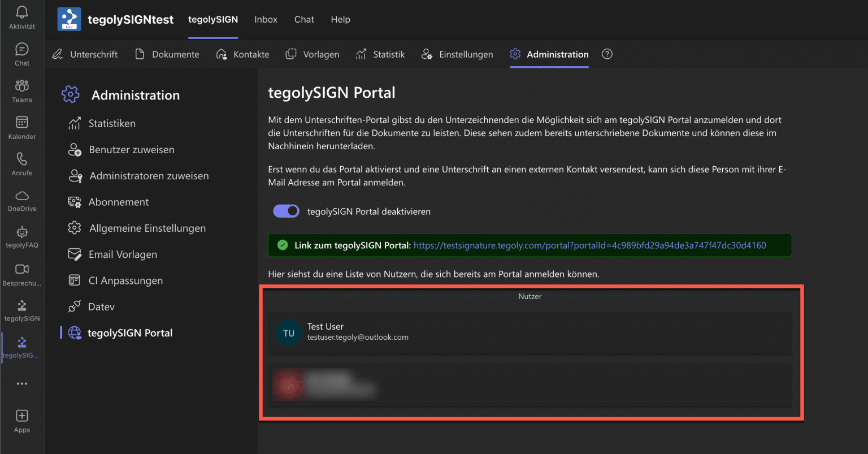Open Kontakte using its icon
Image resolution: width=868 pixels, height=454 pixels.
(x=223, y=54)
